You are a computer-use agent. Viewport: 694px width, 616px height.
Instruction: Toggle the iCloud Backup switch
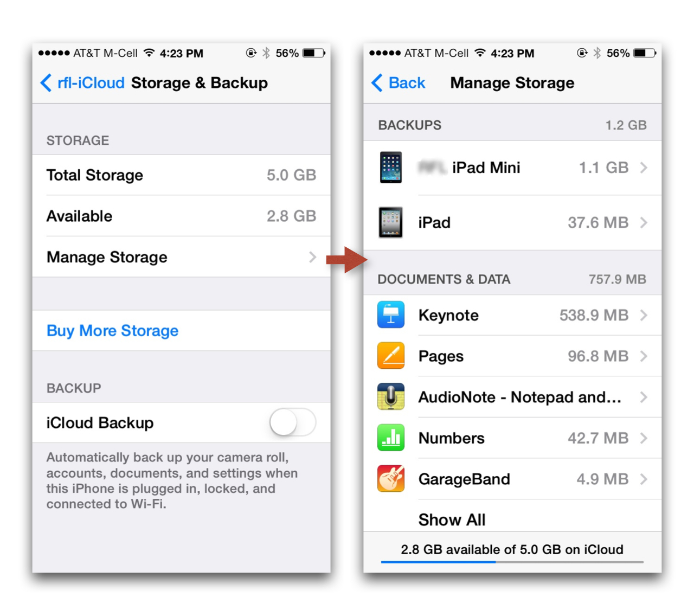point(293,422)
